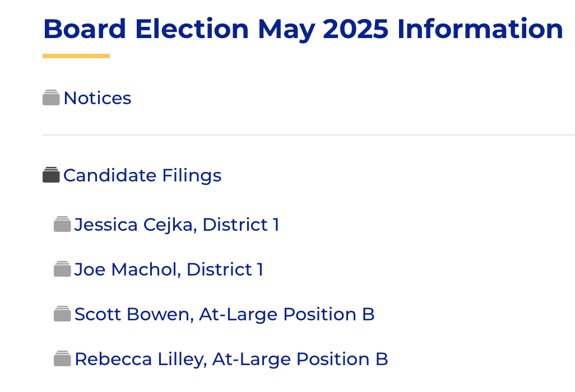Click "At-Large Position B" in Scott Bowen's row
Screen dimensions: 575x392
[x=287, y=314]
